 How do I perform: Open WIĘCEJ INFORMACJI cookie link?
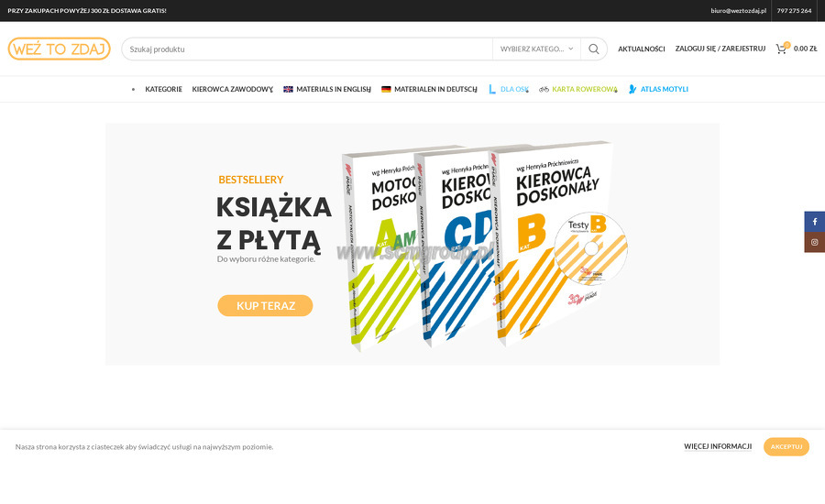point(718,446)
